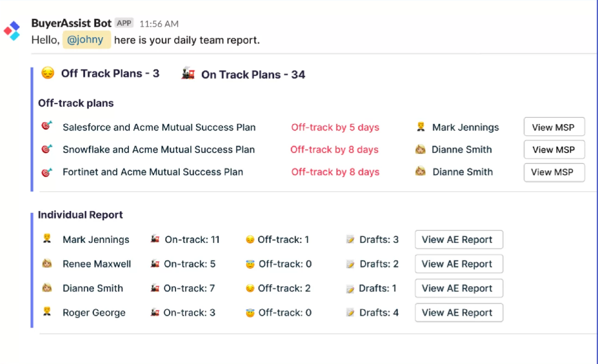This screenshot has width=598, height=364.
Task: Click the 'Off-track plans' section heading
Action: (x=76, y=103)
